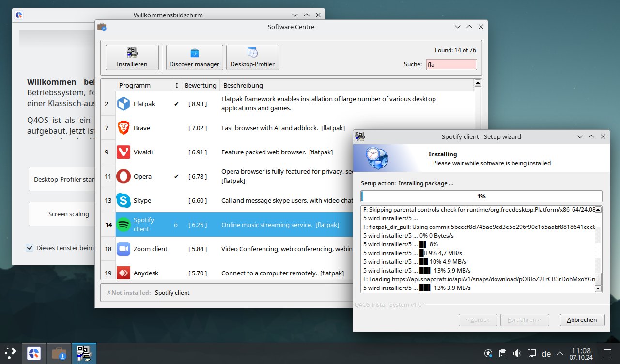
Task: Click the clock icon in wizard header
Action: (x=377, y=158)
